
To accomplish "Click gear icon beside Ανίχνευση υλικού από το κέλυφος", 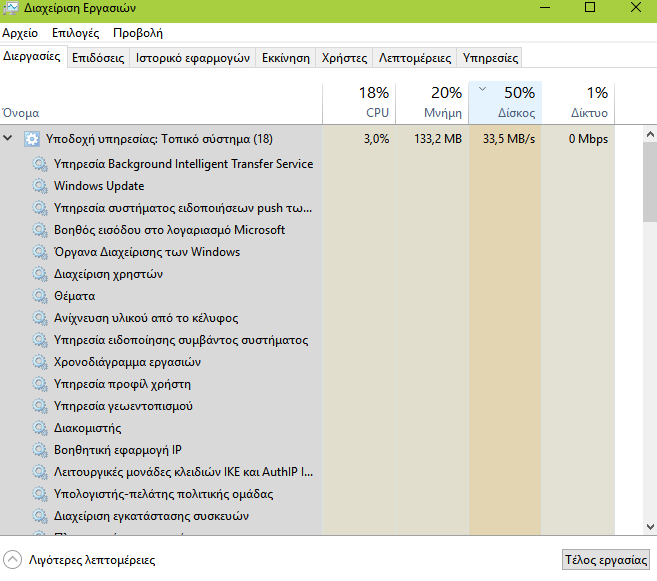I will (40, 318).
